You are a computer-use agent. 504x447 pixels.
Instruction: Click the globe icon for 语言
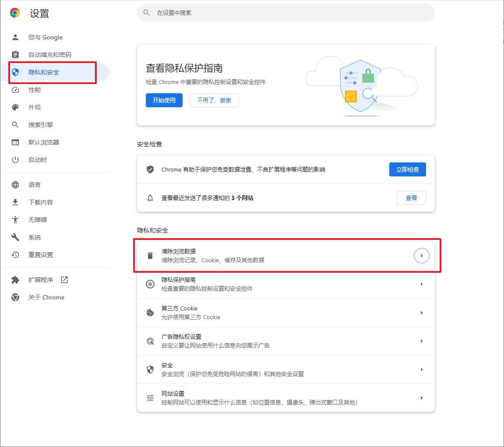[15, 185]
